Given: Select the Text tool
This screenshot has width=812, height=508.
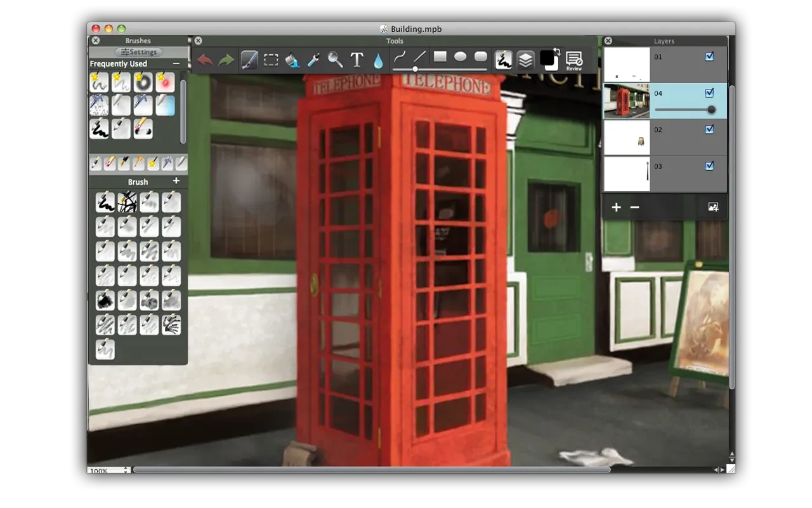Looking at the screenshot, I should click(x=357, y=60).
